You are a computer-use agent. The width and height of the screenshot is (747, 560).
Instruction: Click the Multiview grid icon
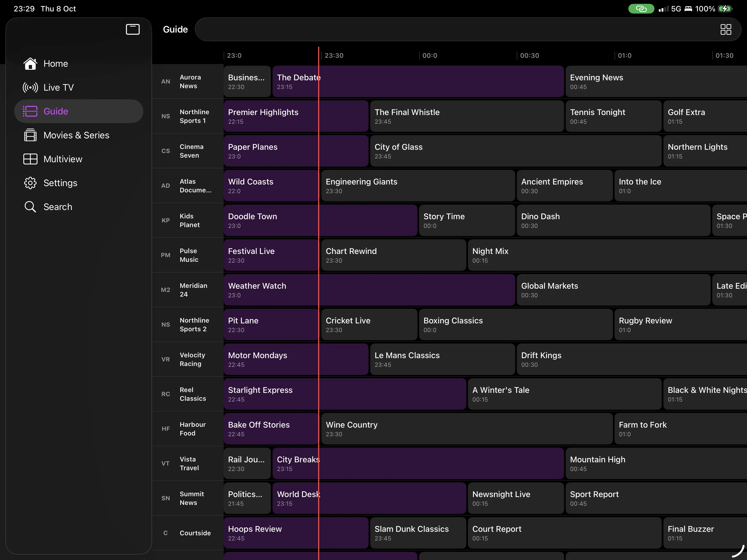point(30,159)
